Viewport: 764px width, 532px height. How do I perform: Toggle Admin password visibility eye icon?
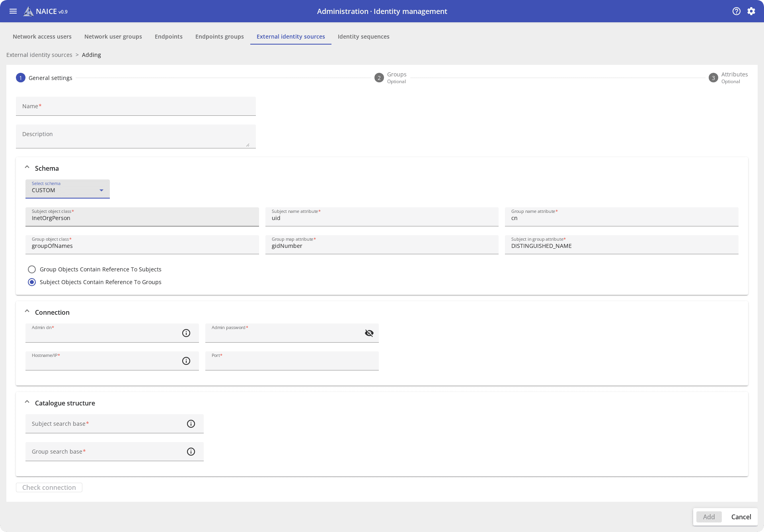(369, 333)
